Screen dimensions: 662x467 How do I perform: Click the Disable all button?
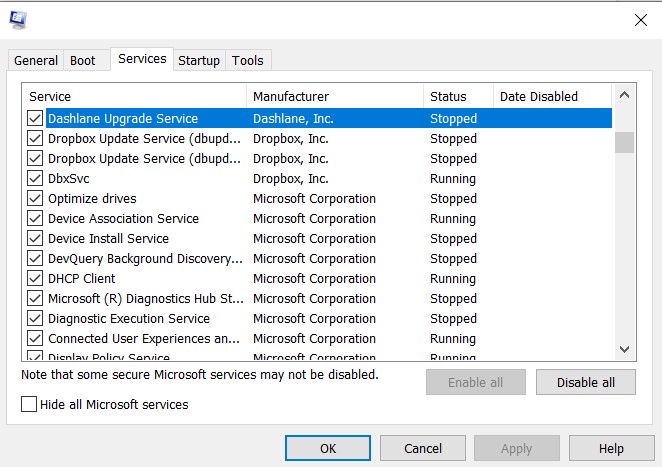586,382
